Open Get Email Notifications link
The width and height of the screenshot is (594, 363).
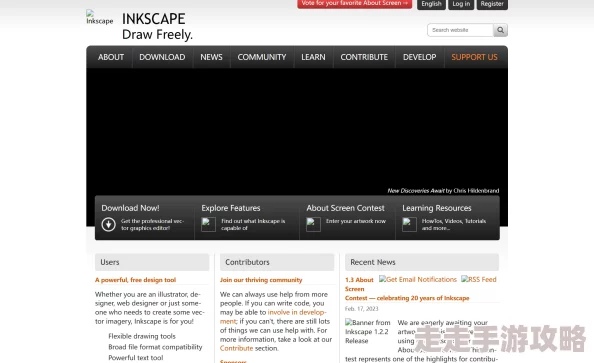tap(418, 279)
